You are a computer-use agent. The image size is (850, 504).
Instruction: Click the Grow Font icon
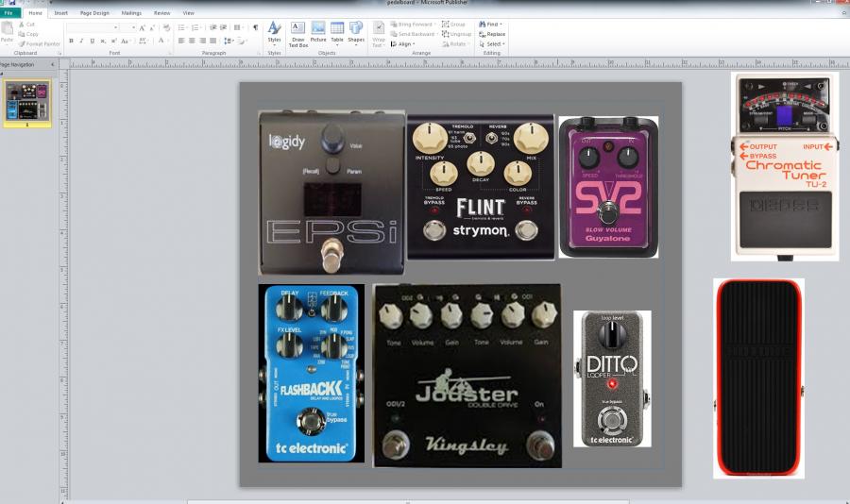tap(142, 27)
